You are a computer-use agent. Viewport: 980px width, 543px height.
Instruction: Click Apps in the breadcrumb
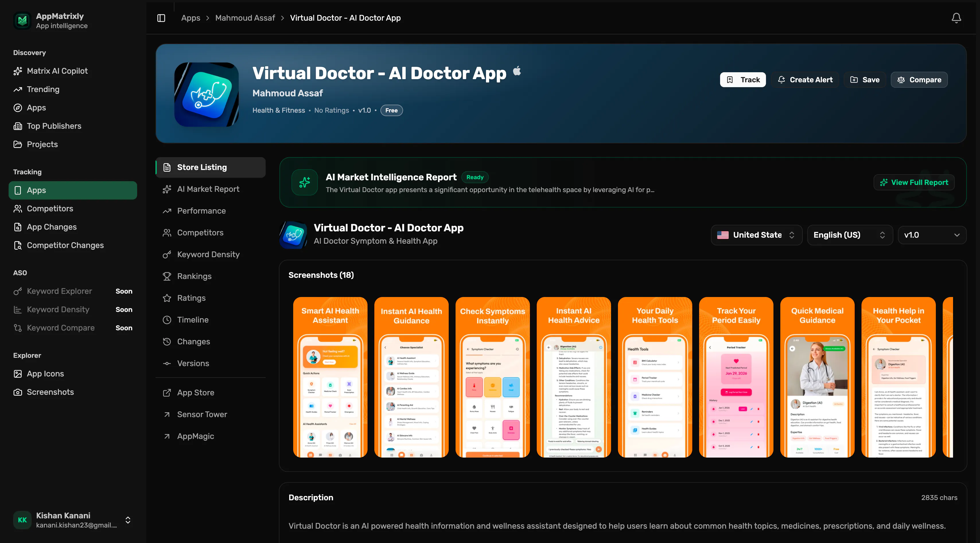tap(190, 18)
